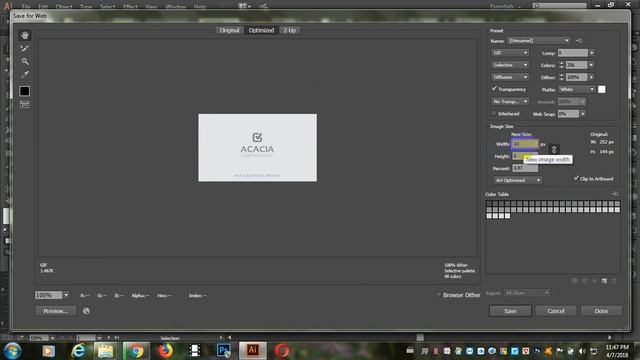Click the browser select icon next to Preview
640x360 pixels.
click(x=86, y=311)
